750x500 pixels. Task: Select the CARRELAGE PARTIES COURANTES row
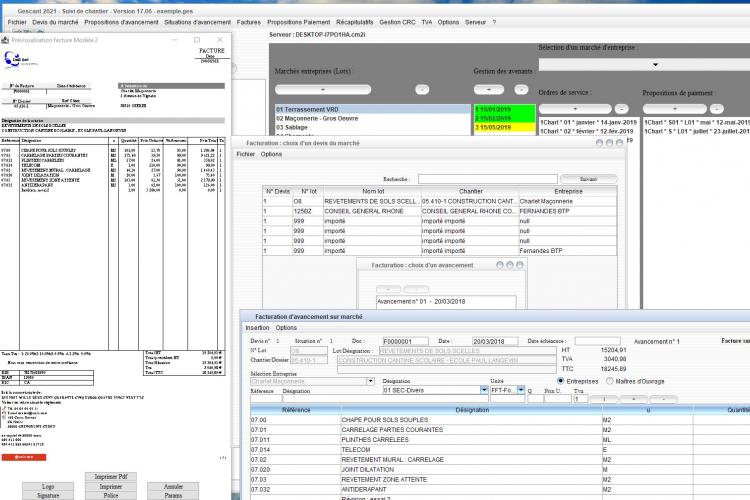pos(500,430)
